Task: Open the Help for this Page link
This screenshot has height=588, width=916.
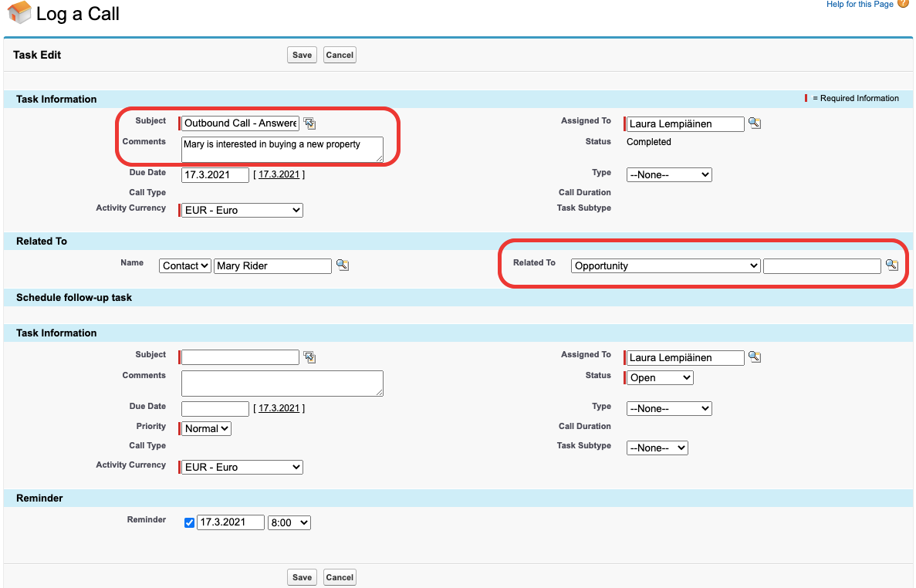Action: [860, 4]
